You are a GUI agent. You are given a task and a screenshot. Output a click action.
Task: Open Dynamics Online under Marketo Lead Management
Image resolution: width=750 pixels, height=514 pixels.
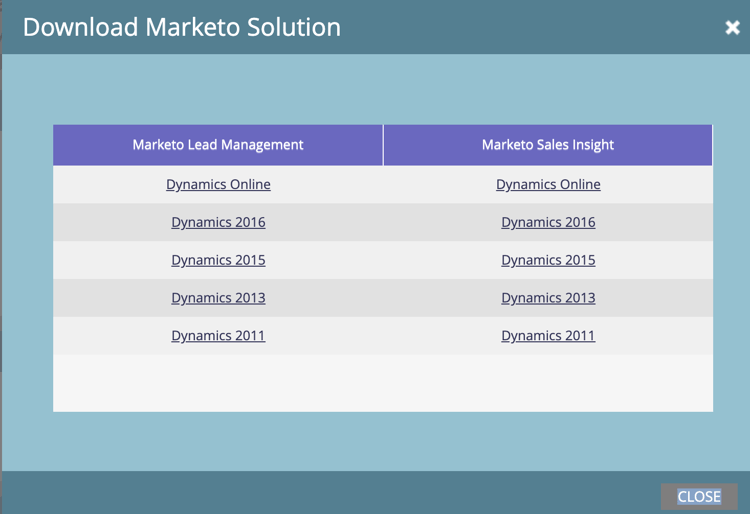(218, 184)
